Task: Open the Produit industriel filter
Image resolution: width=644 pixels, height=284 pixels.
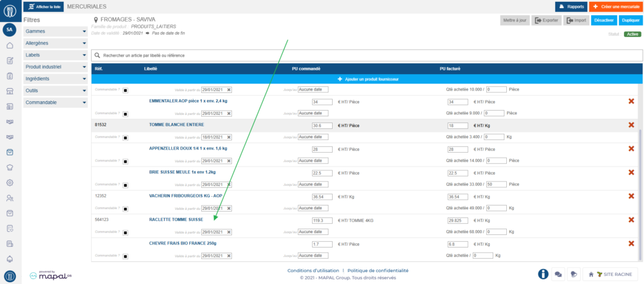Action: pos(55,67)
